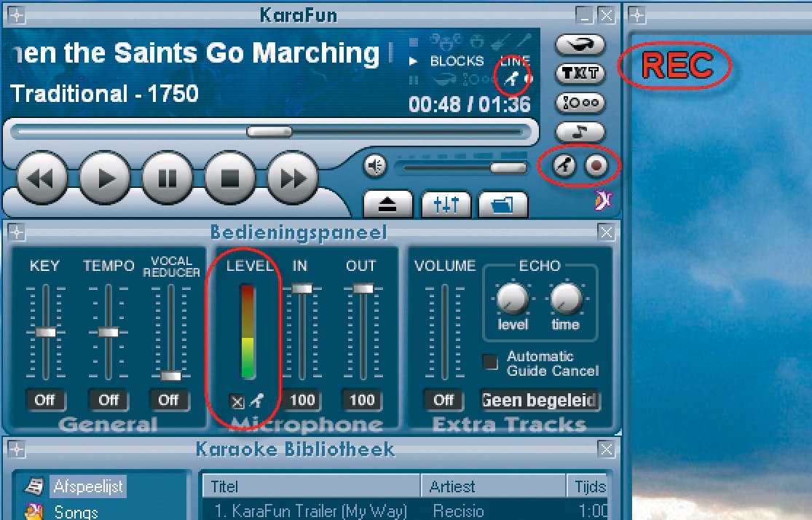Click the microphone icon below the level meter
The height and width of the screenshot is (520, 812).
tap(257, 401)
